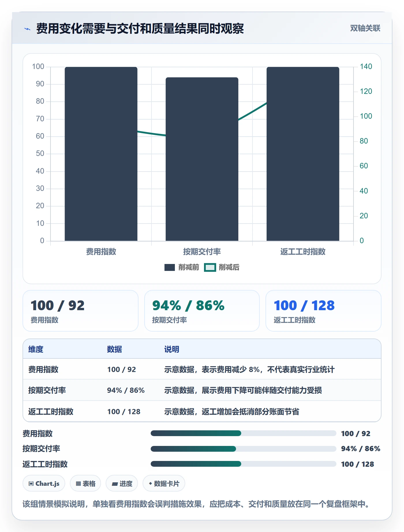This screenshot has height=532, width=404.
Task: Click the 94% / 86% value beside progress bar
Action: pos(361,449)
